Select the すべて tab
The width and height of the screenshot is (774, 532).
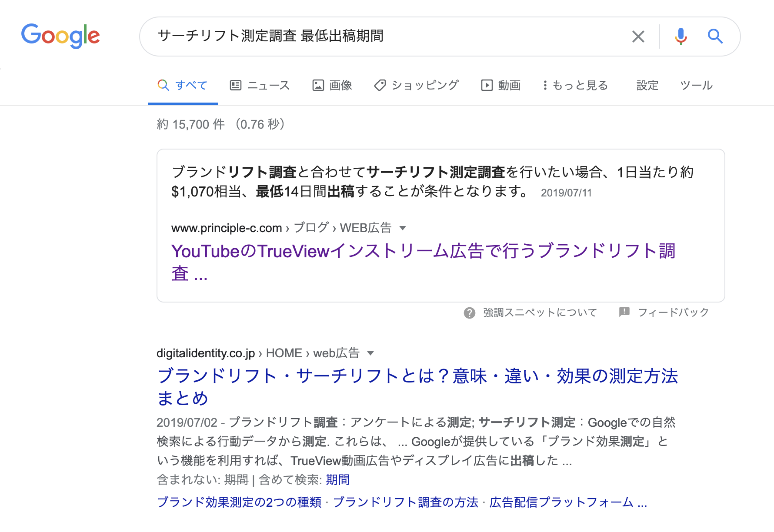(x=183, y=85)
